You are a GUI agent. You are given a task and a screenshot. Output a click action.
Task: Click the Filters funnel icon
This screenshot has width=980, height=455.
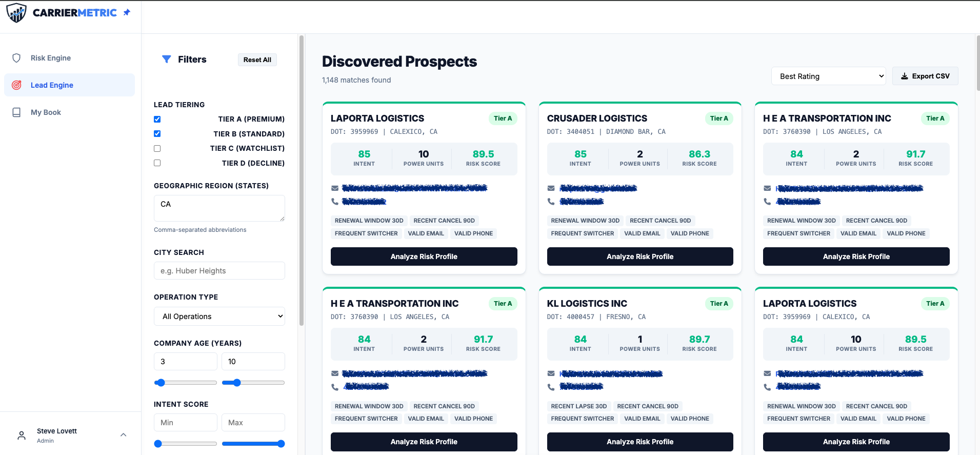167,60
